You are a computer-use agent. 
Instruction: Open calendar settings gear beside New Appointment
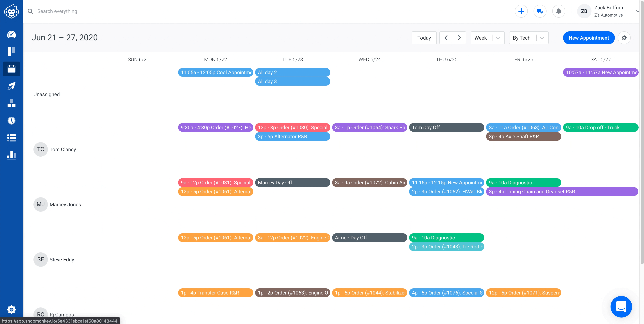624,38
